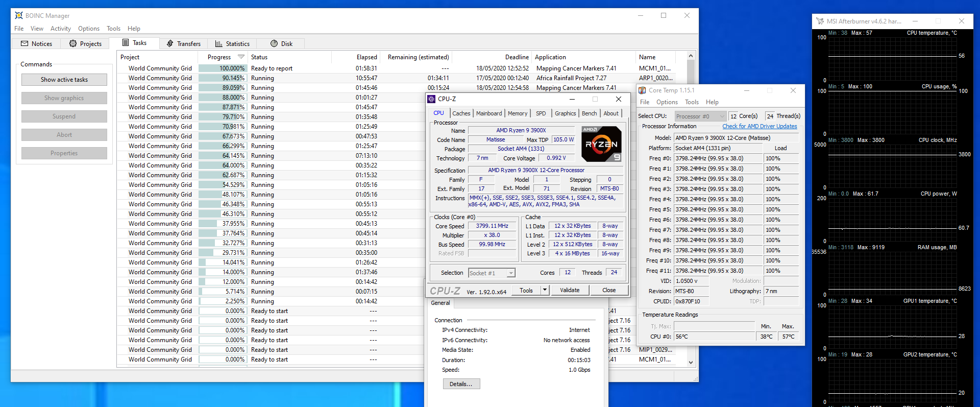
Task: Open BOINC Manager Tools menu
Action: coord(113,29)
